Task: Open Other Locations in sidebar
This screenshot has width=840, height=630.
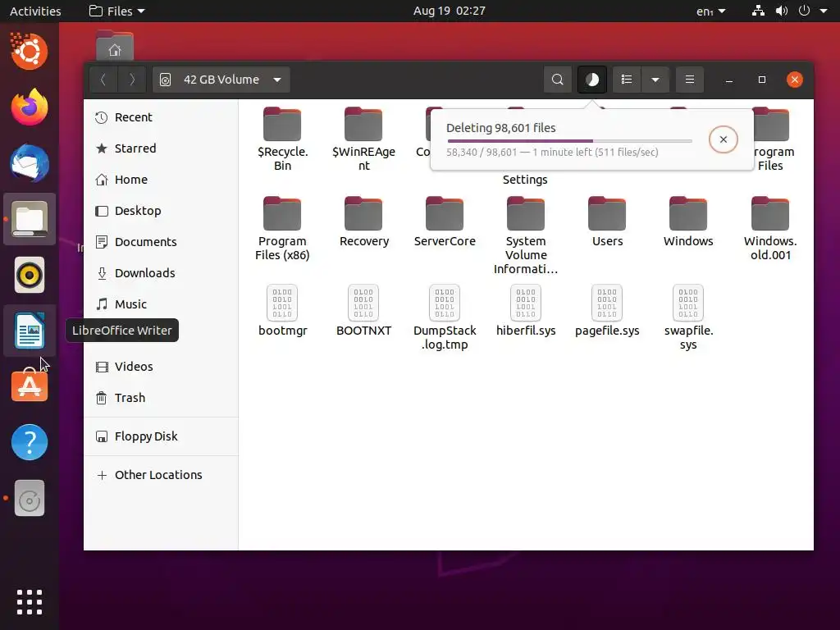Action: point(161,475)
